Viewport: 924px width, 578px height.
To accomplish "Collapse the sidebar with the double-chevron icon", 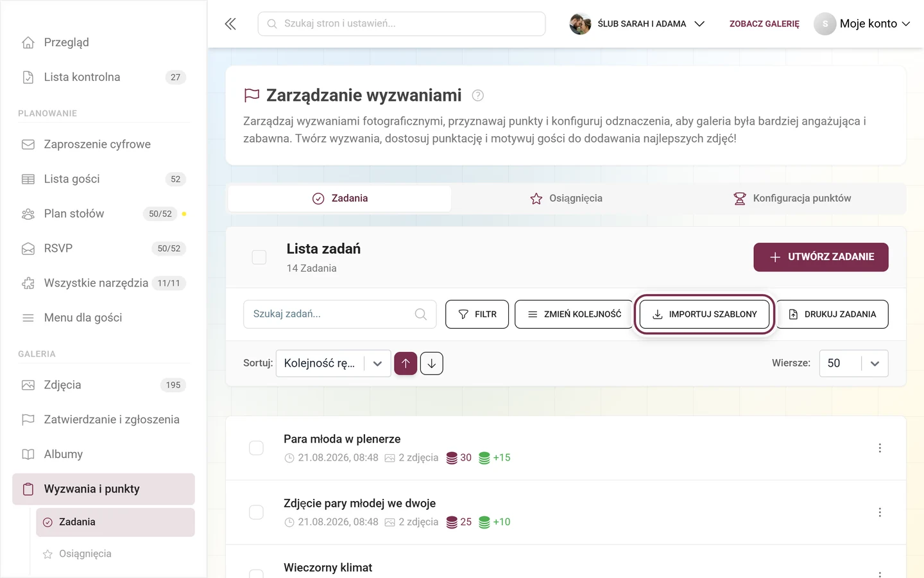I will click(230, 24).
